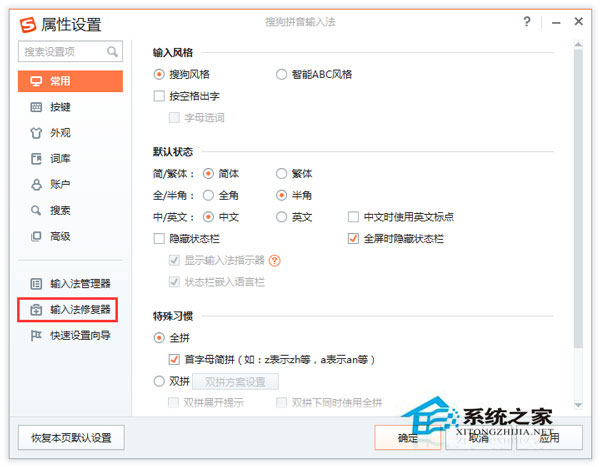Open help via the title bar question mark

tap(527, 21)
